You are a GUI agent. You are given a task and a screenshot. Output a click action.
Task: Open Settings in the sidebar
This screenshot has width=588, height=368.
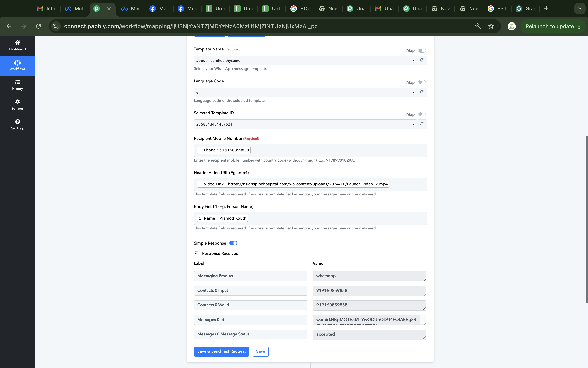tap(18, 105)
